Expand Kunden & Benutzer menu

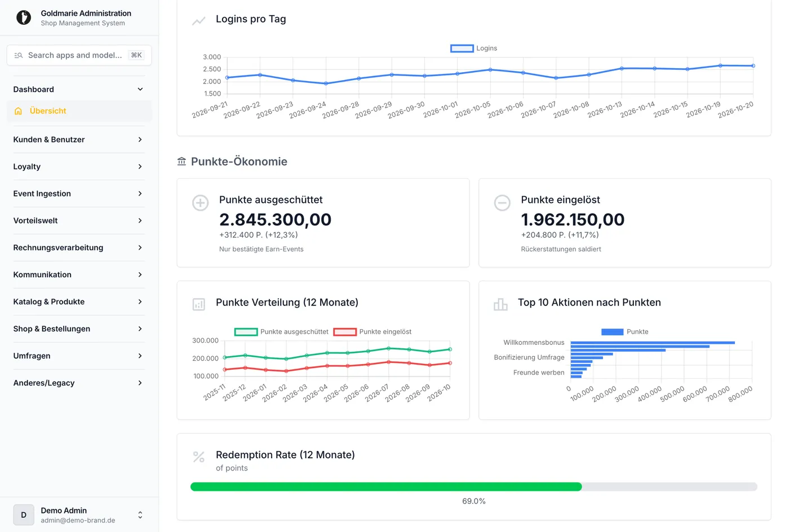79,139
